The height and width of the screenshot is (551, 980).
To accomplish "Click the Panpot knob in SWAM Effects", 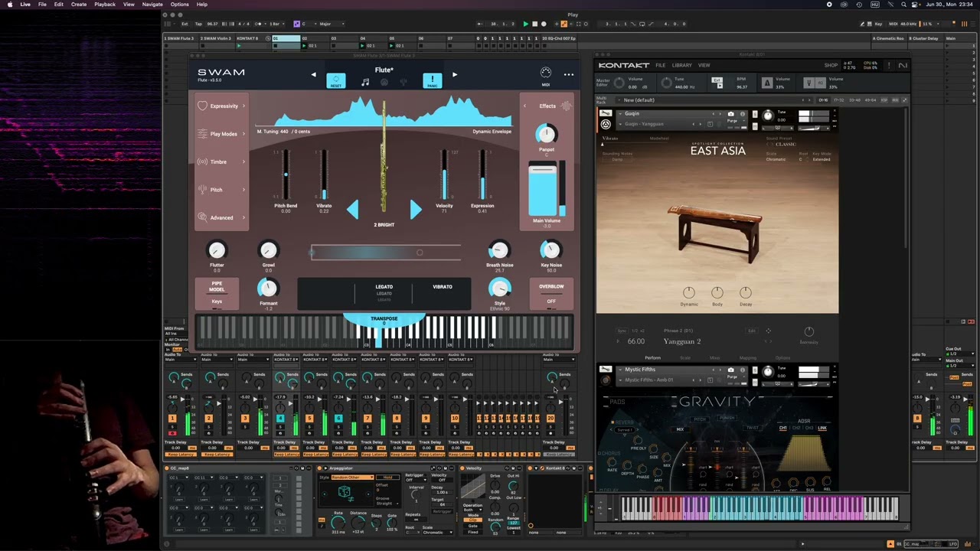I will [546, 134].
